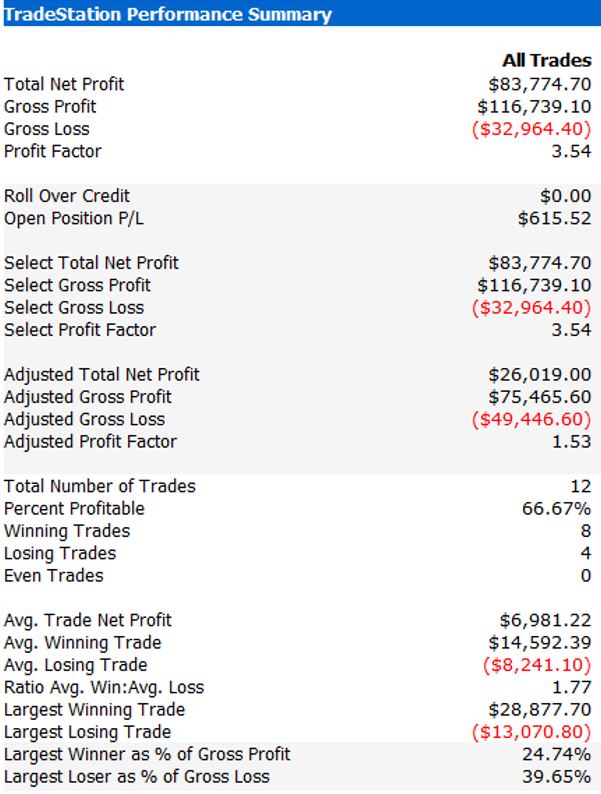Select the Adjusted Gross Loss red value
601x794 pixels.
point(531,419)
